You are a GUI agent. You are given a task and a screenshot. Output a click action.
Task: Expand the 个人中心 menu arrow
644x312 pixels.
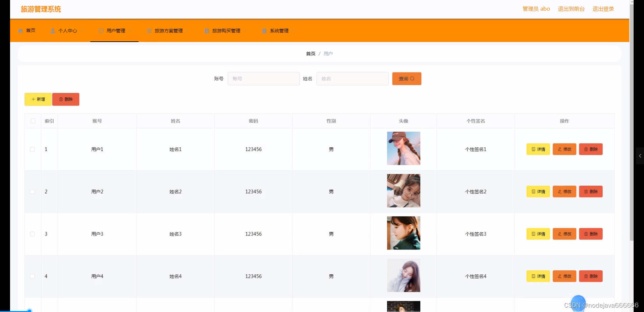[82, 31]
